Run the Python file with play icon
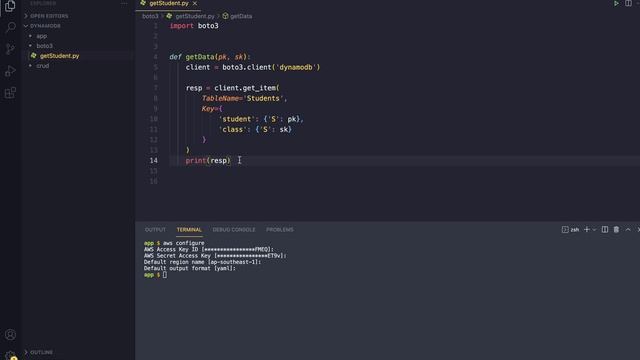 click(616, 3)
